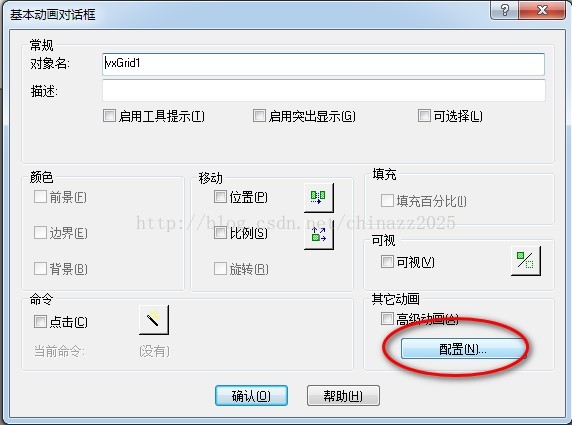The image size is (572, 425).
Task: Toggle the 高级动画(A) checkbox
Action: coord(387,318)
